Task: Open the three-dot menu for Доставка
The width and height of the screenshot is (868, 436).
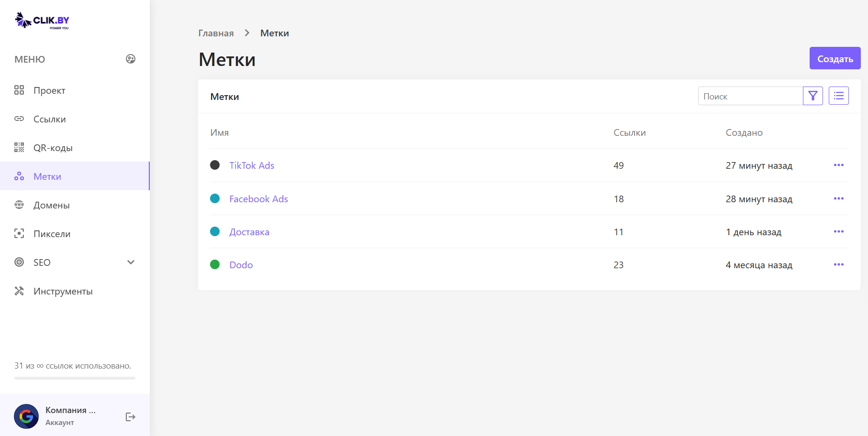Action: click(838, 232)
